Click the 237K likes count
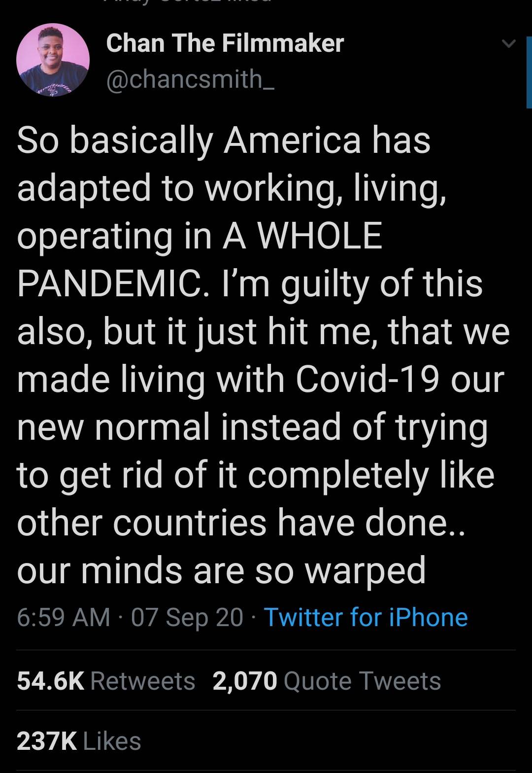The image size is (532, 773). (x=46, y=741)
